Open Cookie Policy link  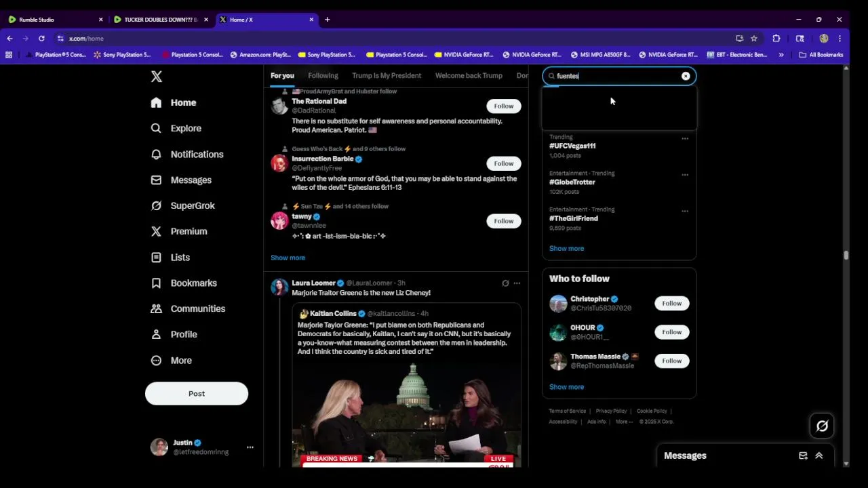tap(652, 411)
